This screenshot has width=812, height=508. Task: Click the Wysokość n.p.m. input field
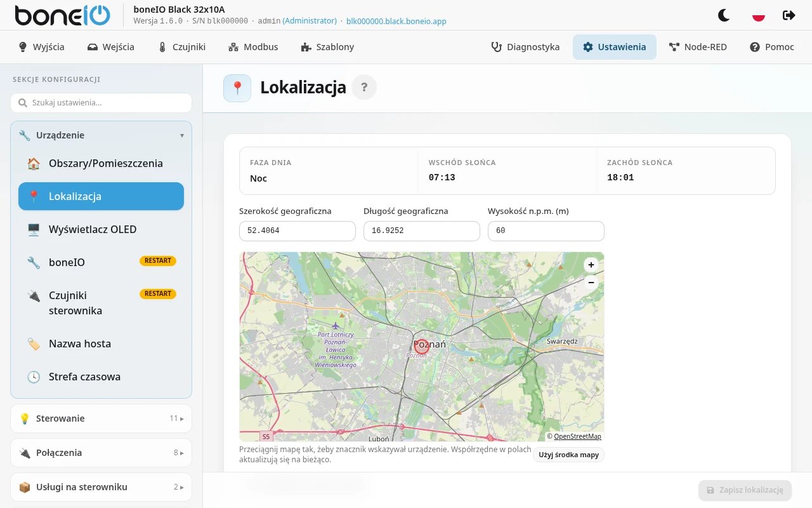pos(546,231)
